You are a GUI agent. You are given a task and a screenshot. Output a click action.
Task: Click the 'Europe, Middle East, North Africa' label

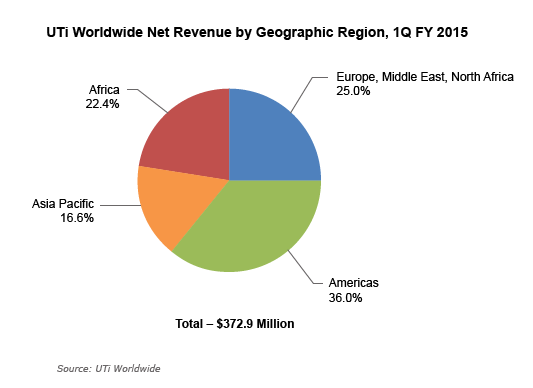425,77
